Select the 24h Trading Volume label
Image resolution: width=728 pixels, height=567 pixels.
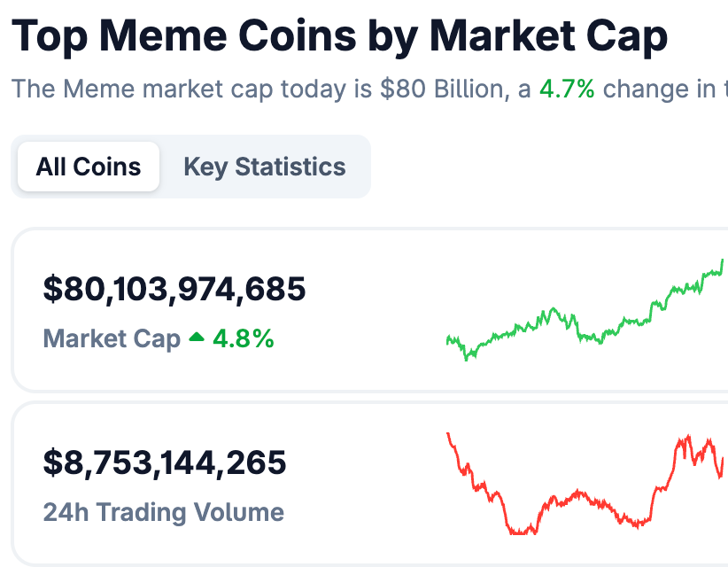pyautogui.click(x=164, y=512)
